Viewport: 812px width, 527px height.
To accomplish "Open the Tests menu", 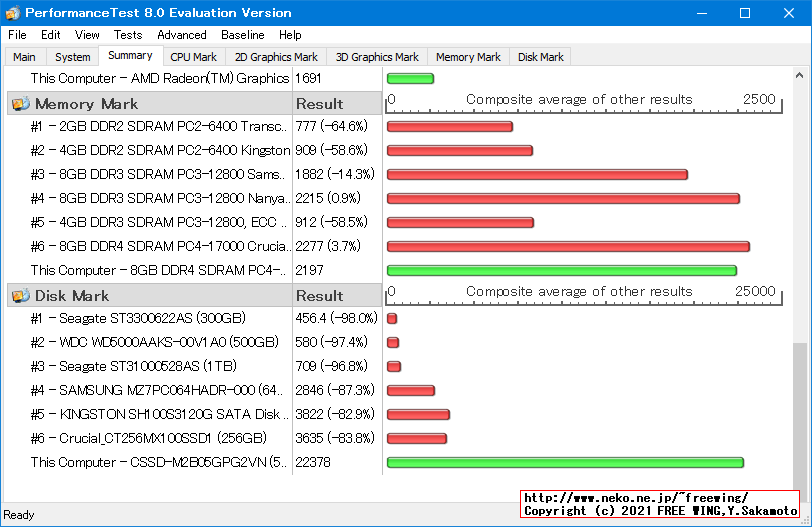I will click(x=128, y=35).
